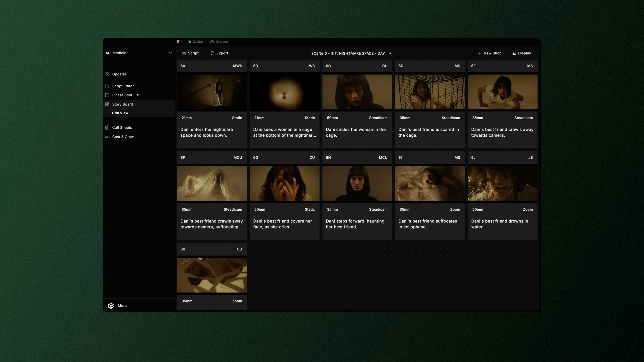Screen dimensions: 644x362
Task: Click the green Online status dot
Action: pos(190,42)
